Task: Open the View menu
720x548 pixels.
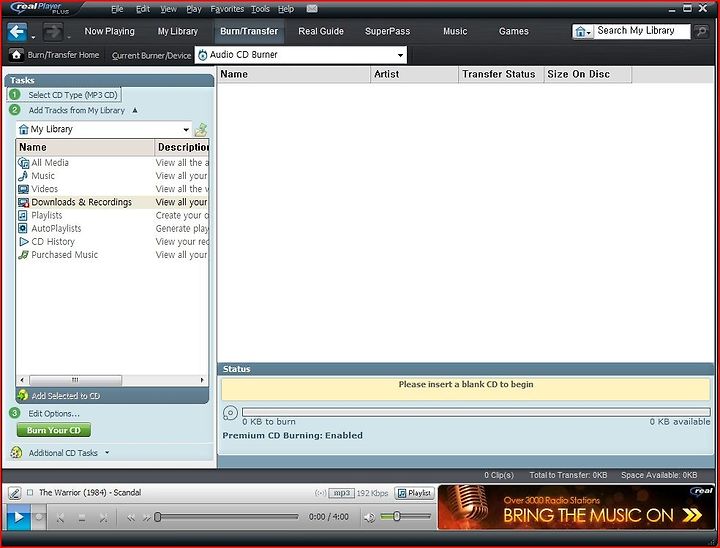Action: pos(169,9)
